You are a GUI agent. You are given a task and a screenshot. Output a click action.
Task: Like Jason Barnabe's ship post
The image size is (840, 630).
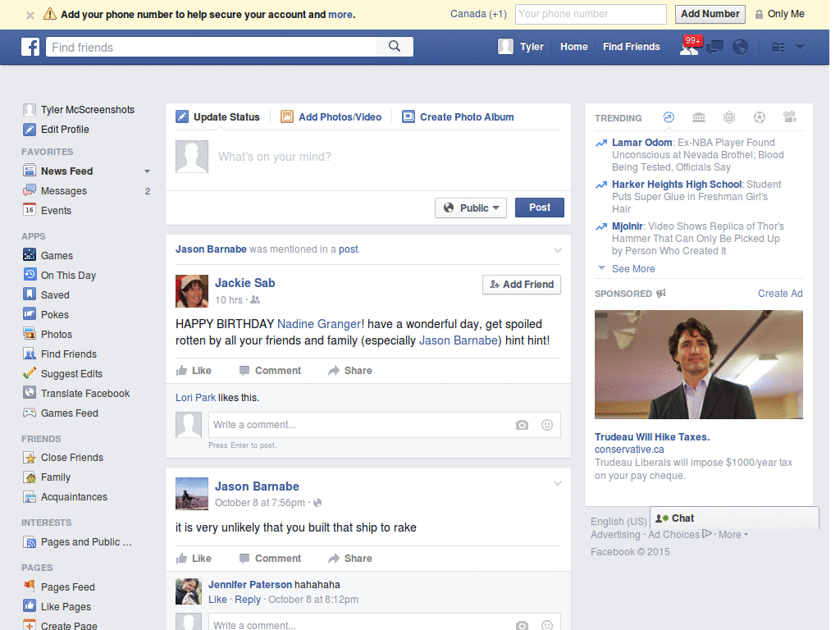click(194, 558)
